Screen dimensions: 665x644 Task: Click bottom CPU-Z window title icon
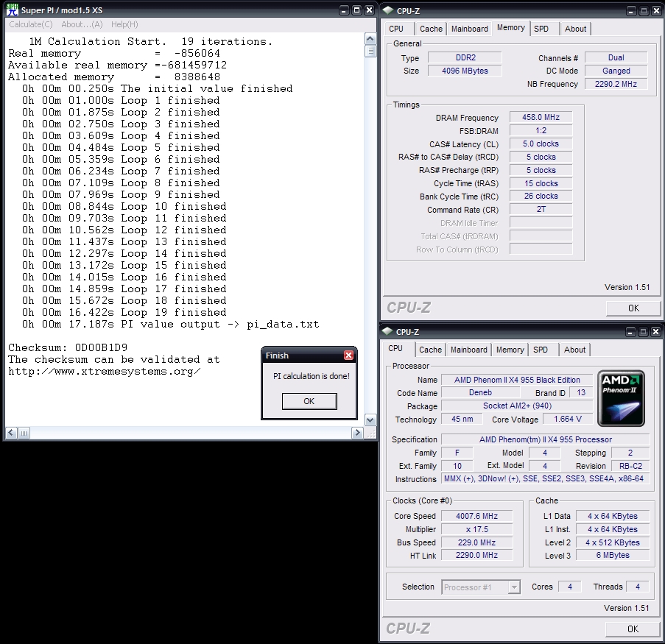pyautogui.click(x=387, y=331)
